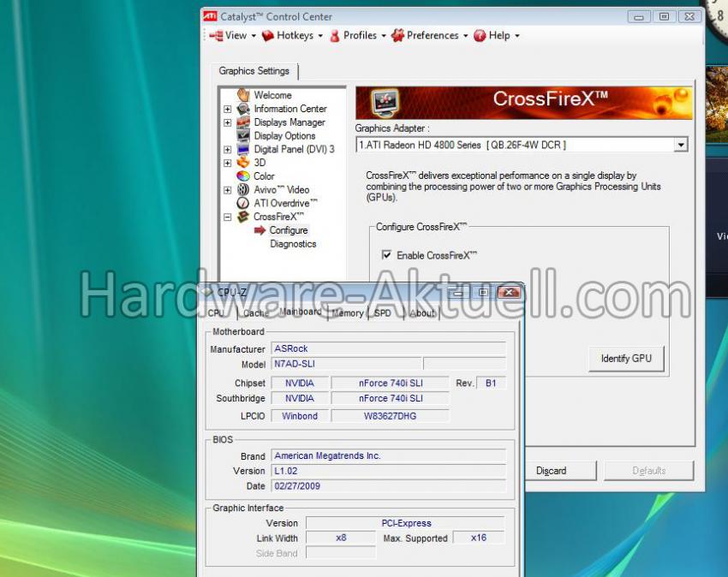Click the Welcome icon in the tree
The image size is (728, 577).
point(243,95)
